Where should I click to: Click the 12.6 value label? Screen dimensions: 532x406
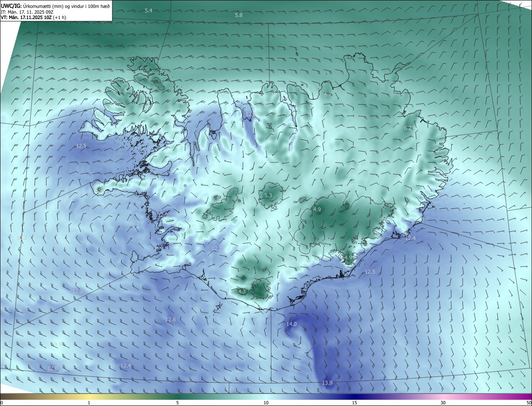coord(171,320)
